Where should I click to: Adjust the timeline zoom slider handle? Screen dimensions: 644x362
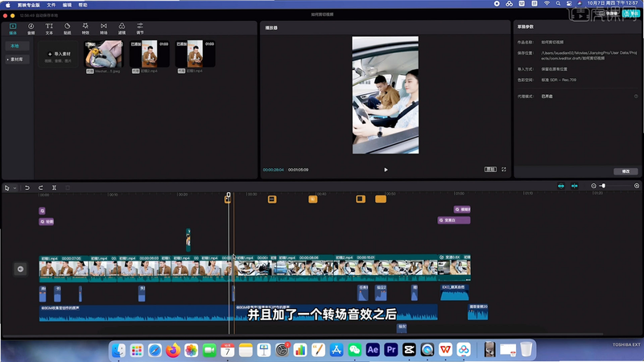click(x=603, y=186)
